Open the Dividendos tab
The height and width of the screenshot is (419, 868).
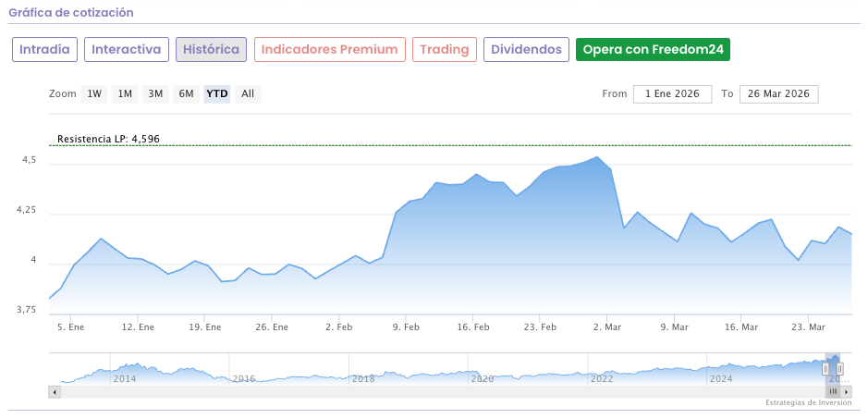[x=526, y=49]
